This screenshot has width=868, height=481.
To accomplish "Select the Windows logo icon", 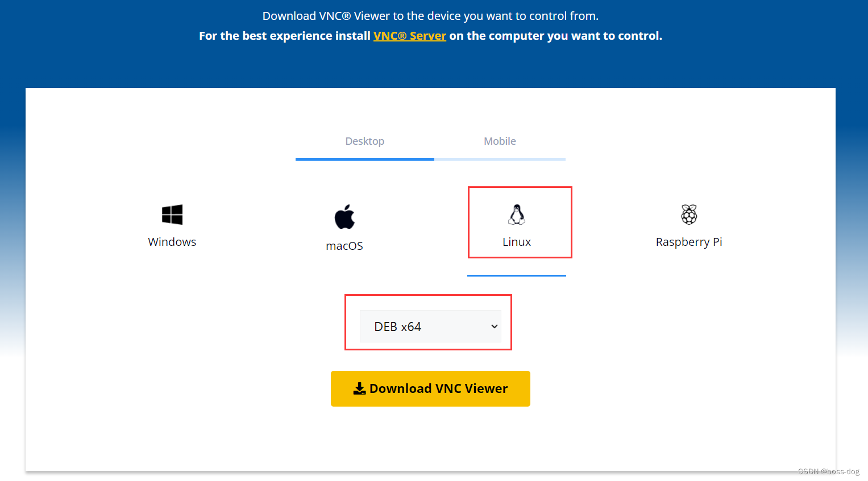I will pos(172,215).
